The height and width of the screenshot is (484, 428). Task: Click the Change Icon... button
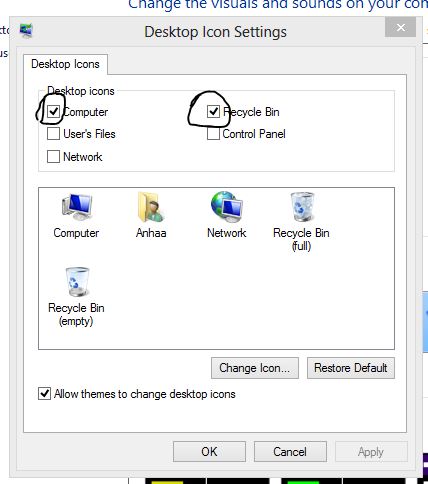tap(255, 368)
